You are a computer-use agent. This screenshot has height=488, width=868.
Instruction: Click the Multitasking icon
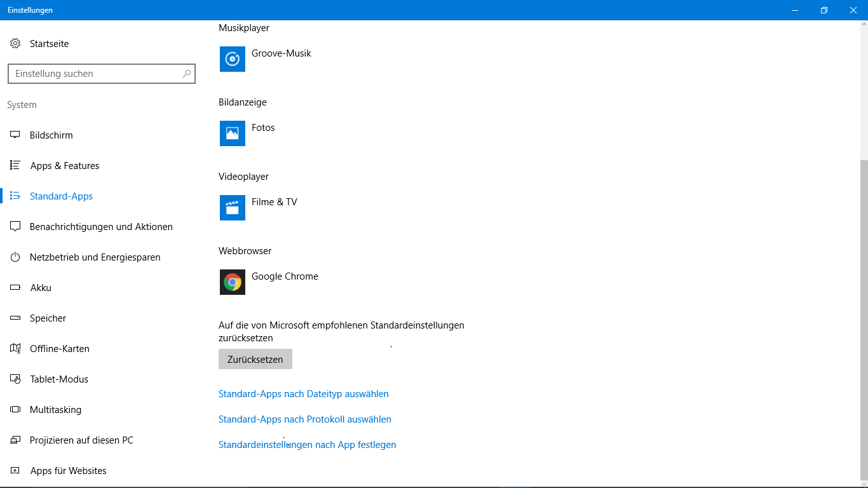[x=15, y=410]
